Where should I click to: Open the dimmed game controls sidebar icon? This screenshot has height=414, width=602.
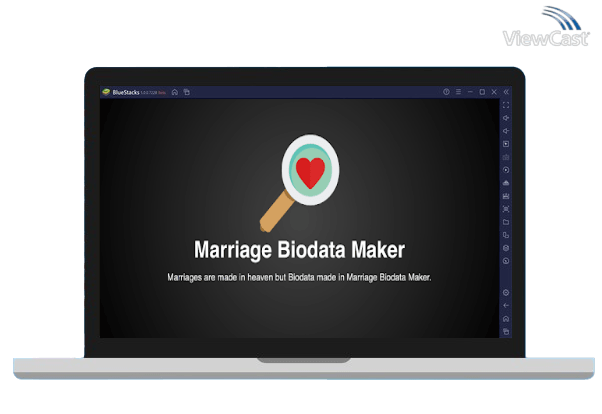click(x=506, y=157)
